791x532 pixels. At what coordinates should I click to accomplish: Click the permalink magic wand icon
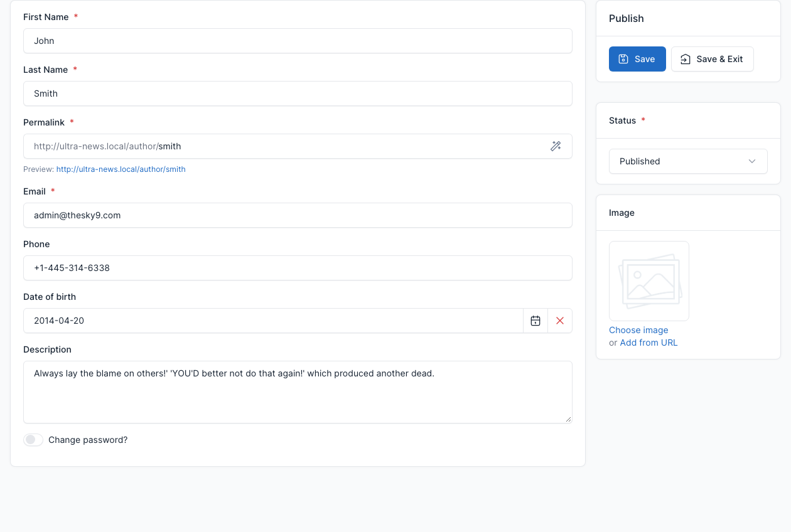556,146
